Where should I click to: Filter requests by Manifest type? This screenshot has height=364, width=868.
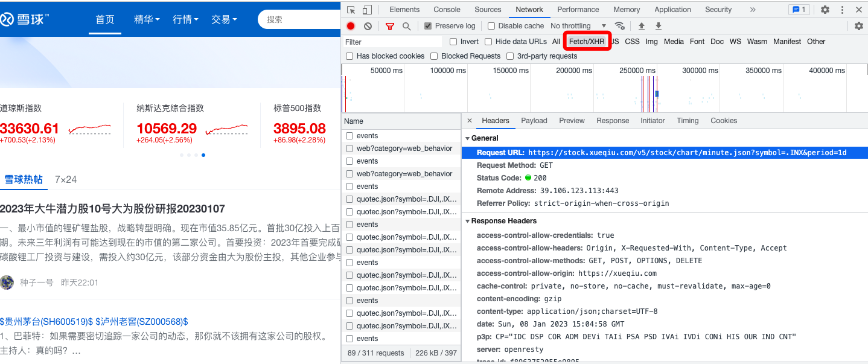pos(787,42)
